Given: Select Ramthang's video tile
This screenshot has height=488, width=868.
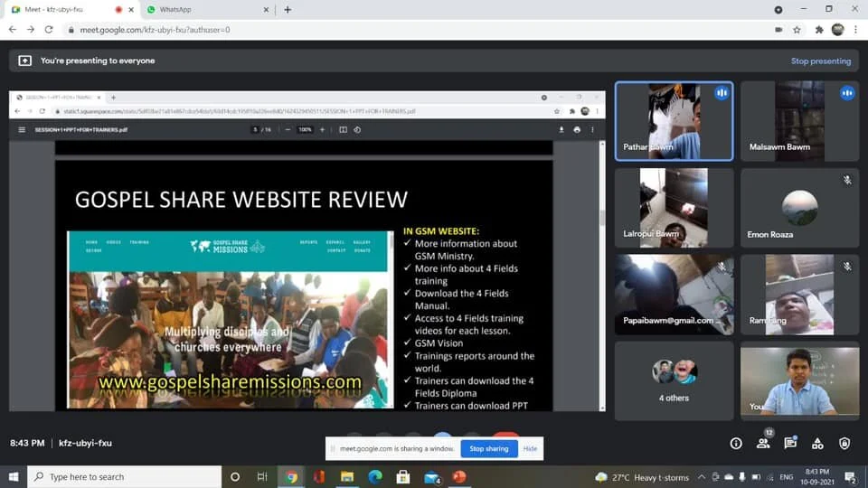Looking at the screenshot, I should click(x=799, y=295).
